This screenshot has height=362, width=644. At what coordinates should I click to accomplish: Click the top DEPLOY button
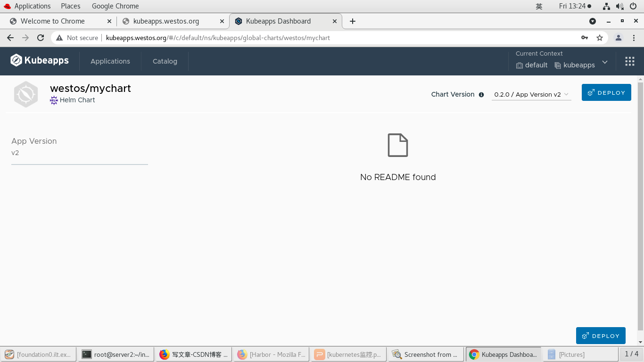[606, 93]
